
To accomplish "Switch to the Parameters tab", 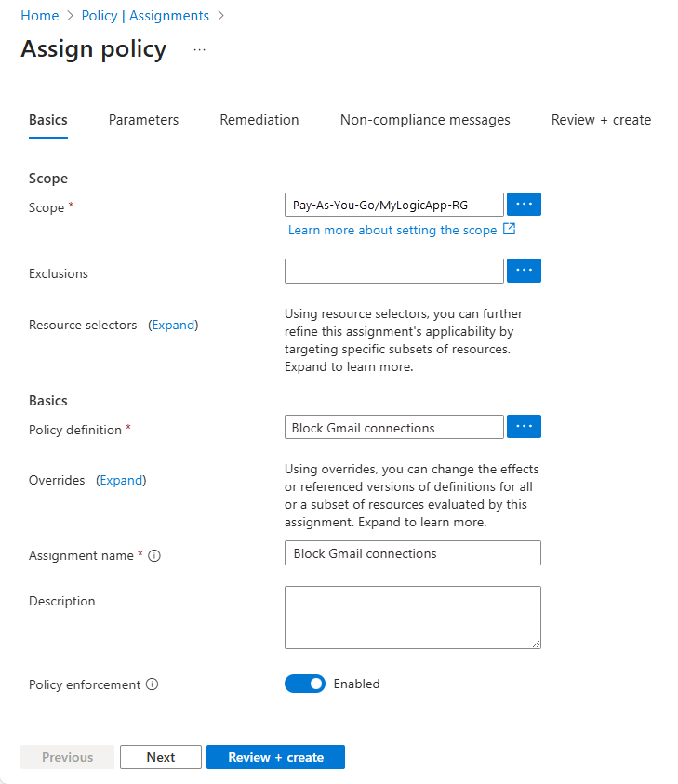I will (143, 119).
